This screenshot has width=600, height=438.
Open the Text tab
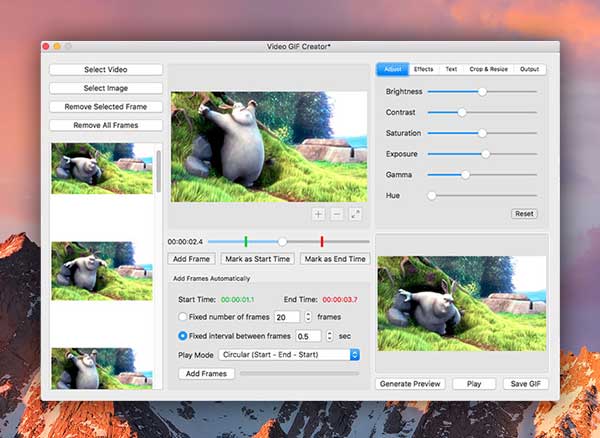tap(451, 69)
